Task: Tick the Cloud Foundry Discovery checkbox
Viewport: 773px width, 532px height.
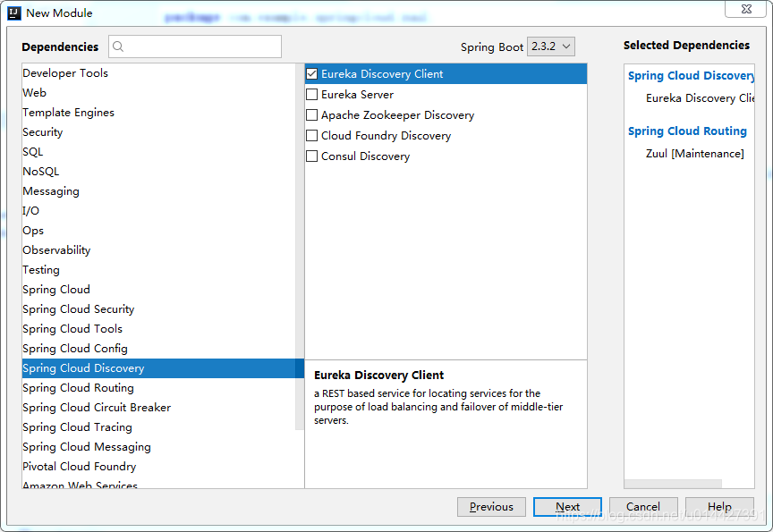Action: (311, 136)
